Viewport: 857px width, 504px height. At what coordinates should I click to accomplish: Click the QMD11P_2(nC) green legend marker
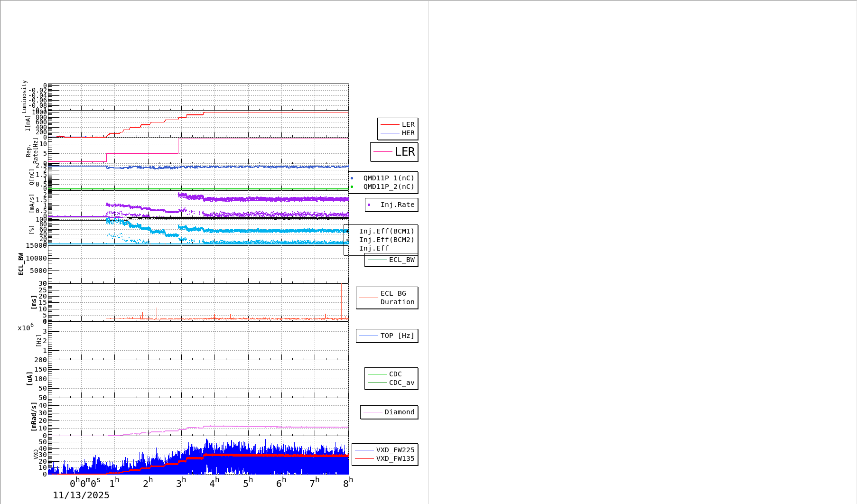(352, 187)
